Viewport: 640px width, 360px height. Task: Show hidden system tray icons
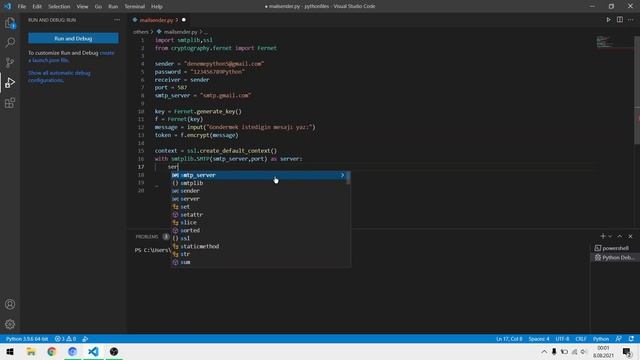pos(544,351)
